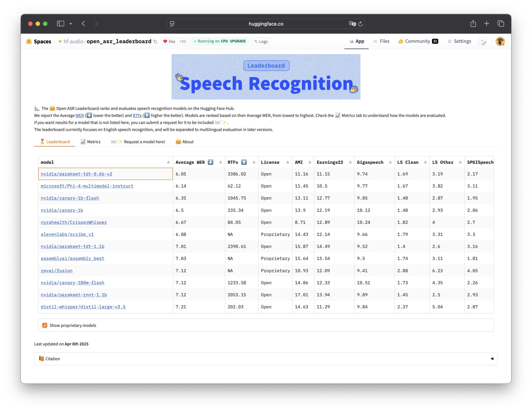Sort by the License column arrow

pos(287,162)
